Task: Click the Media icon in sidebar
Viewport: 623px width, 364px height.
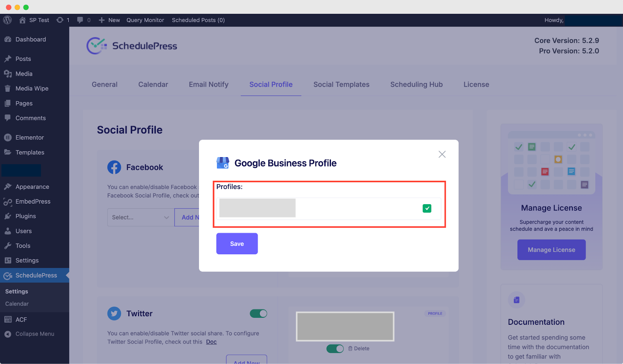Action: (8, 73)
